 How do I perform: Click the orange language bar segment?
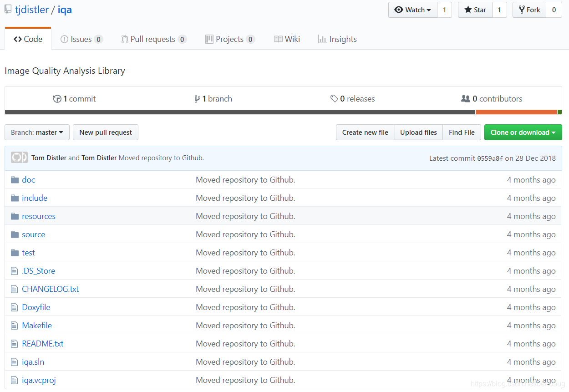[516, 112]
